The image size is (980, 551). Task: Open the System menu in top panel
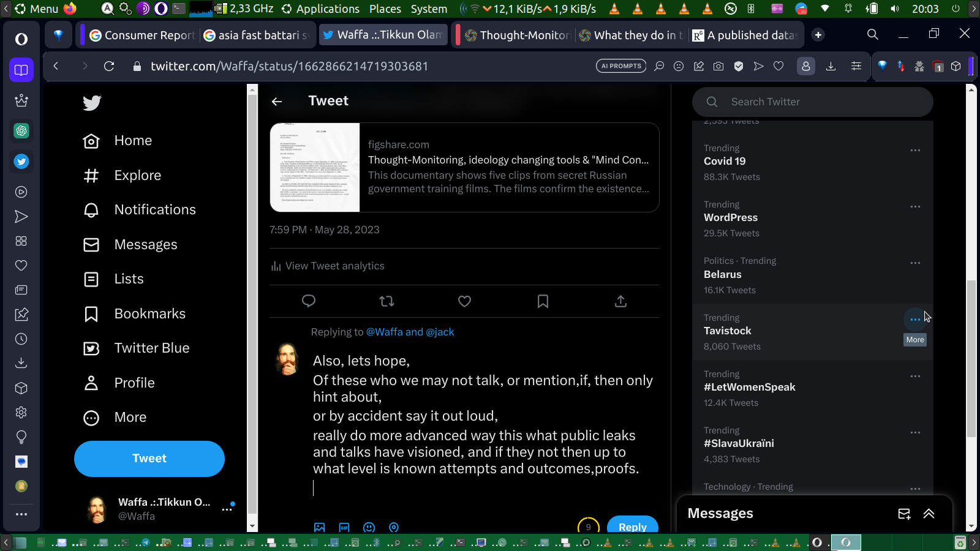tap(429, 9)
